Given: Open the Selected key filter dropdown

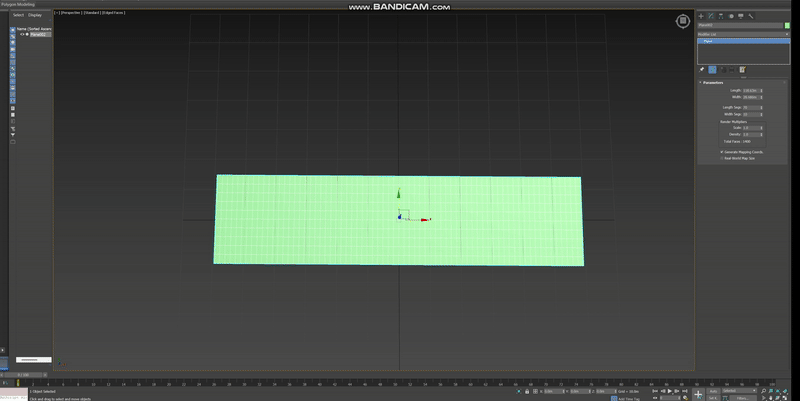Looking at the screenshot, I should [739, 391].
